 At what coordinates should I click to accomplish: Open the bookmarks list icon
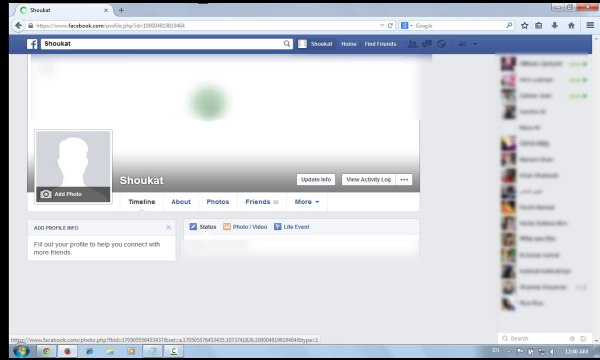tap(539, 26)
